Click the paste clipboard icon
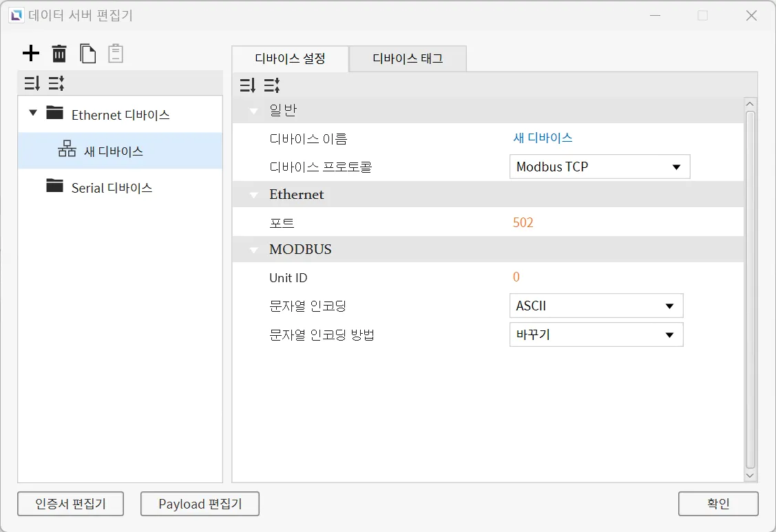This screenshot has height=532, width=776. [116, 53]
